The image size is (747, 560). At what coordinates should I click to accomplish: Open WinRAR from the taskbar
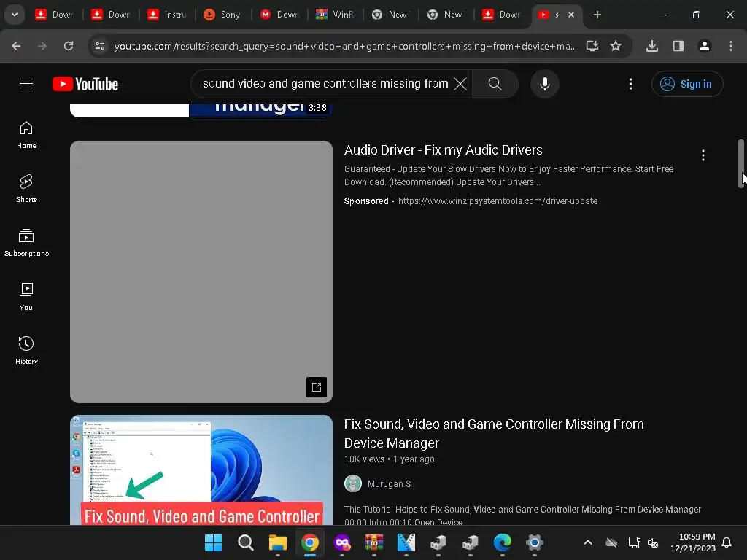[374, 542]
